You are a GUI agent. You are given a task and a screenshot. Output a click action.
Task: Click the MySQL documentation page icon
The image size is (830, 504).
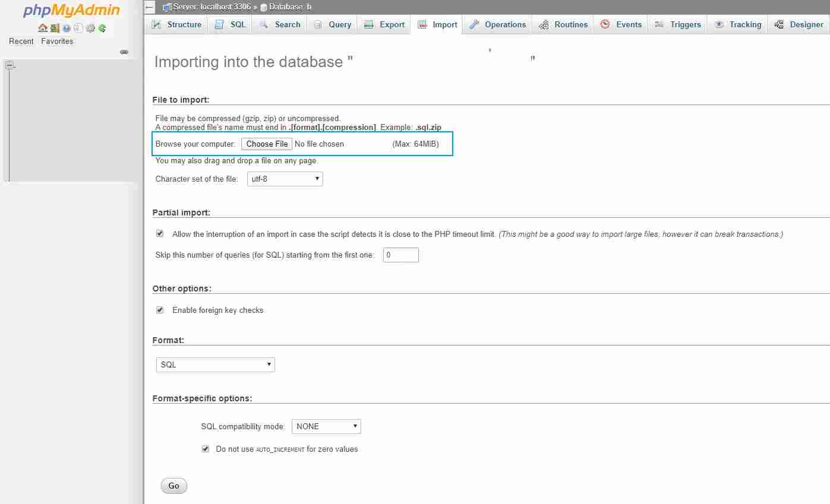pyautogui.click(x=78, y=28)
